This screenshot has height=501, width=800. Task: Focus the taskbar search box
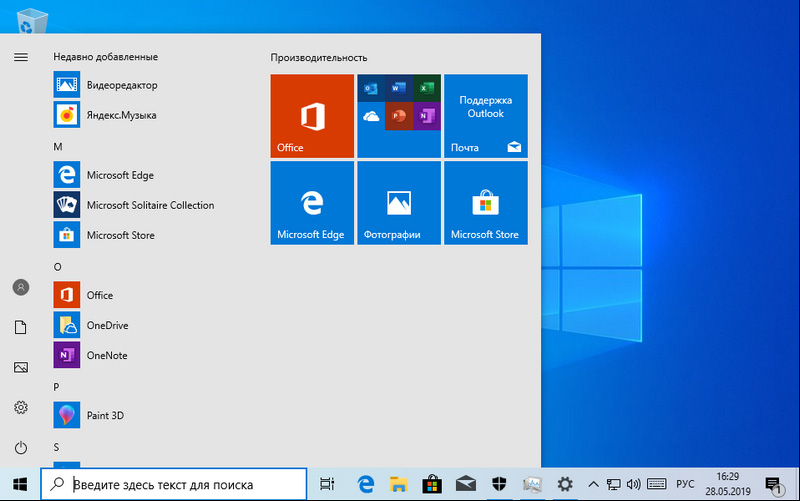pyautogui.click(x=174, y=484)
